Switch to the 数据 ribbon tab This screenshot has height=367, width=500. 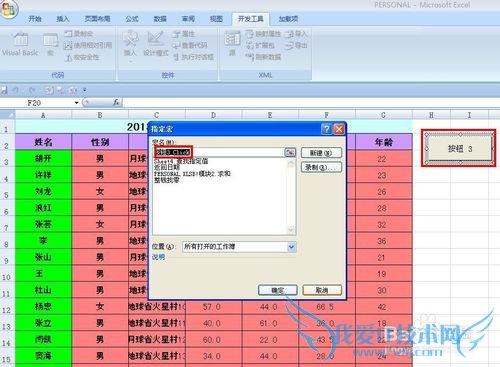click(160, 19)
